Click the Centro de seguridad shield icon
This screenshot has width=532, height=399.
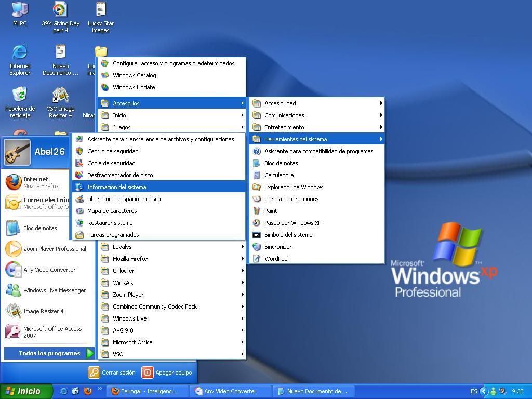pyautogui.click(x=79, y=151)
